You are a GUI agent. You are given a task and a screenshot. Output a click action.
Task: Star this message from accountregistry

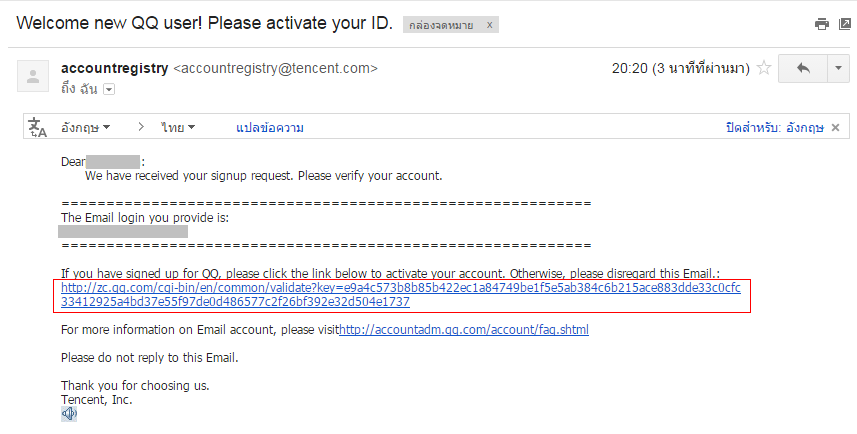764,68
